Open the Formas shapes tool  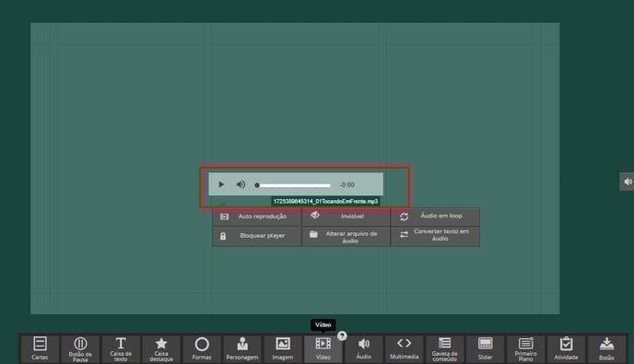(202, 348)
